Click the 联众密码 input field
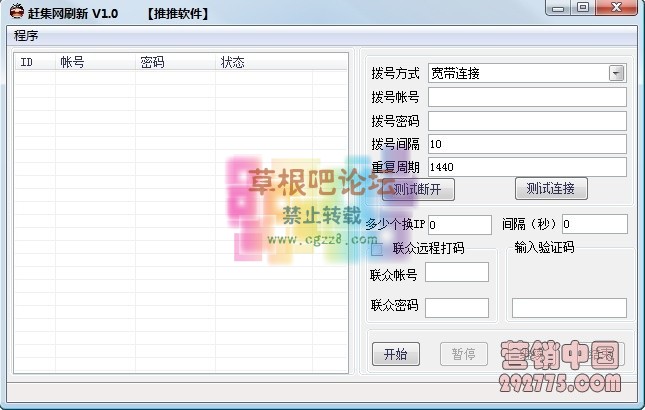Screen dimensions: 645x410 pyautogui.click(x=457, y=308)
